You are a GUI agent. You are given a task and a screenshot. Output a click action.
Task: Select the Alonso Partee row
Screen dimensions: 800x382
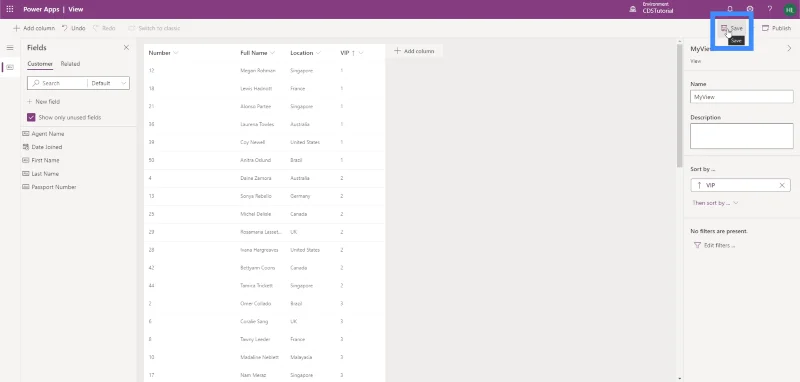coord(264,106)
